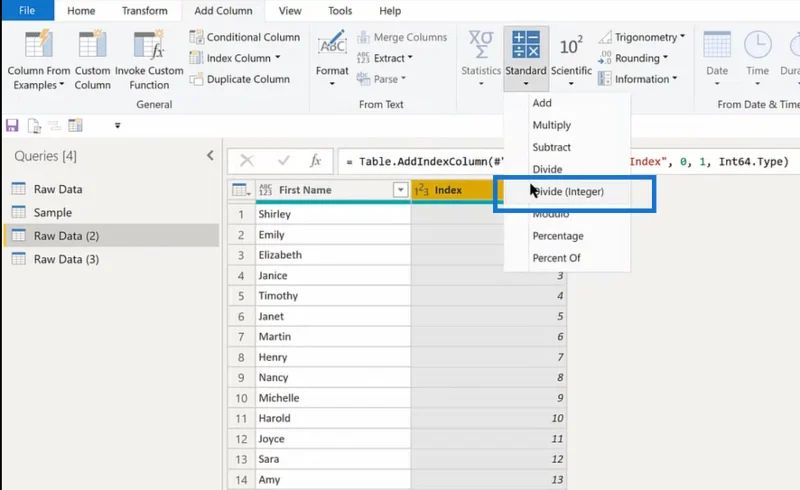Open the Parse dropdown
This screenshot has width=800, height=490.
(x=381, y=79)
